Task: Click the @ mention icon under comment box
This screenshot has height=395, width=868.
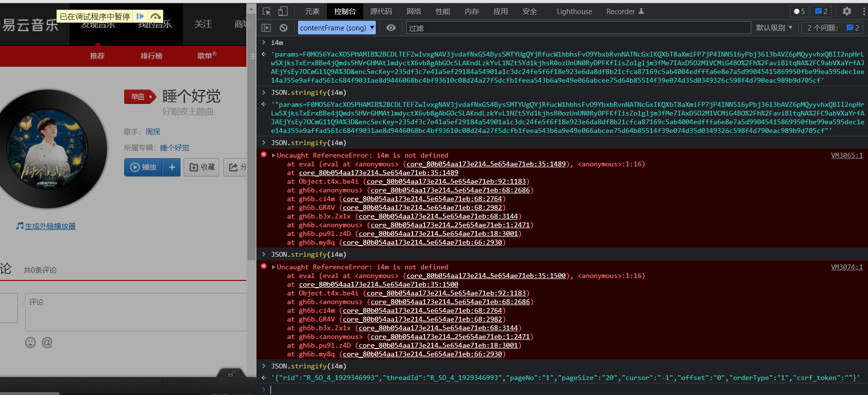Action: tap(47, 342)
